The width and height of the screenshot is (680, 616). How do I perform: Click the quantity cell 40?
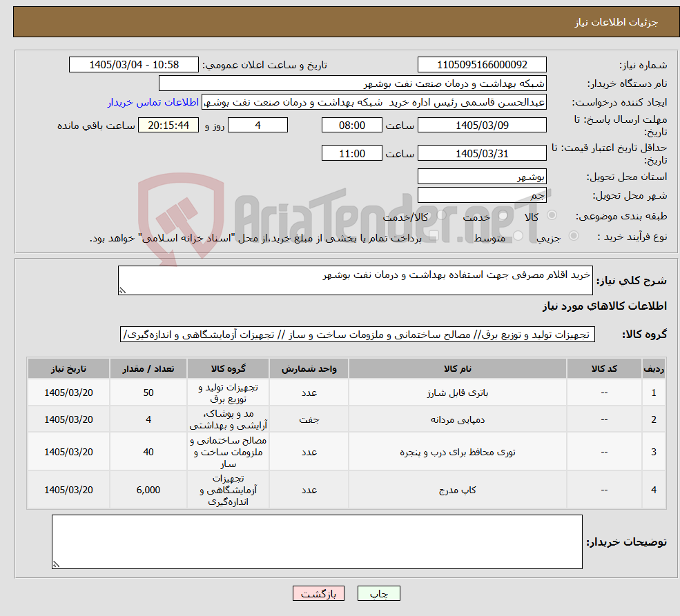(148, 453)
